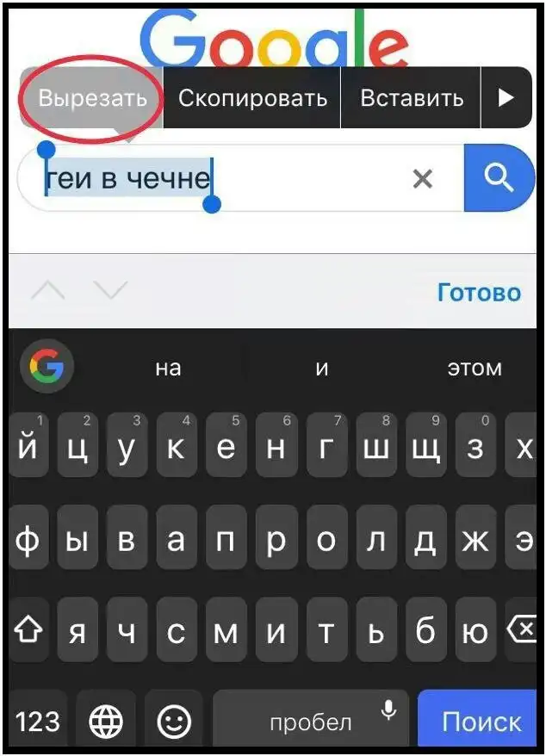Choose Вставить from the context menu

[412, 98]
